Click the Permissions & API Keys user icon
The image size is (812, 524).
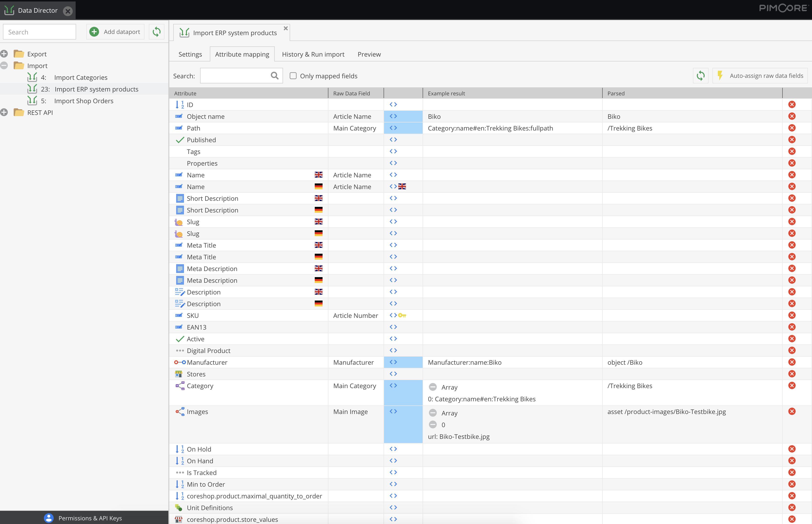click(x=49, y=518)
